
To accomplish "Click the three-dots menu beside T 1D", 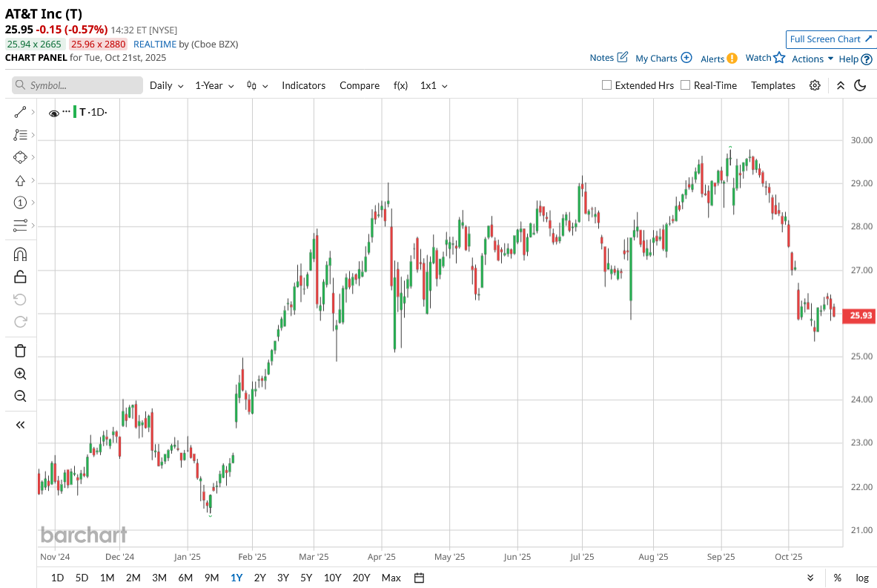I will [x=67, y=111].
